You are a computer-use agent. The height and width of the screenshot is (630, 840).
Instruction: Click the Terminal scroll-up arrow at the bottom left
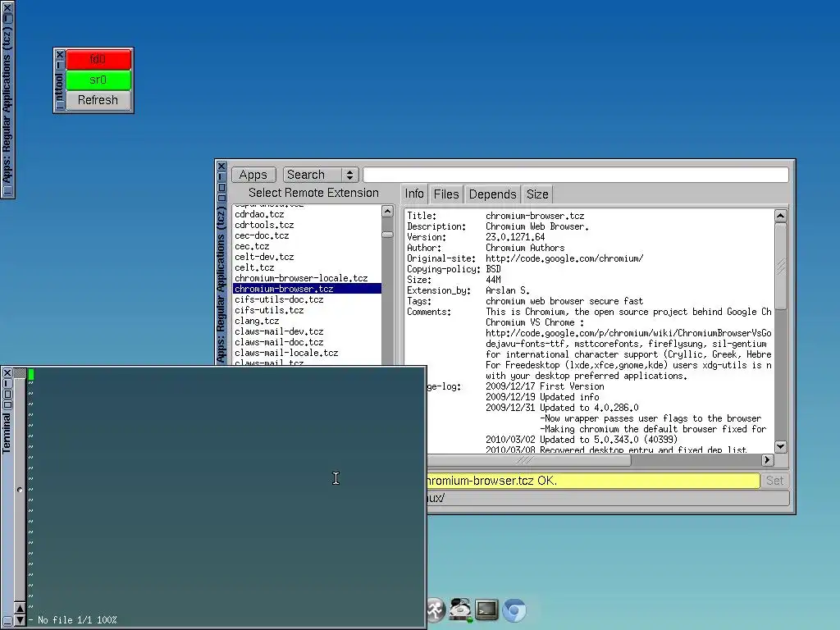pyautogui.click(x=20, y=608)
